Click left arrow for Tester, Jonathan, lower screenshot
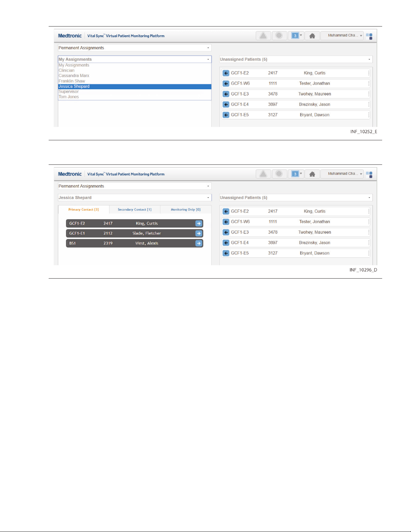The width and height of the screenshot is (411, 532). (x=226, y=222)
